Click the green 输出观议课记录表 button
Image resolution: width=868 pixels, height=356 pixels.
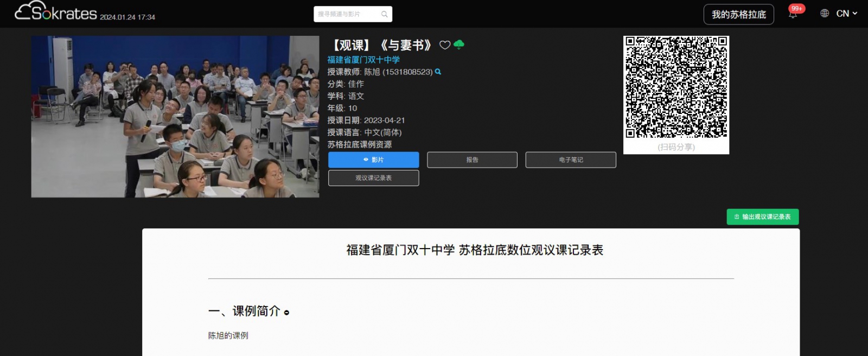(763, 217)
